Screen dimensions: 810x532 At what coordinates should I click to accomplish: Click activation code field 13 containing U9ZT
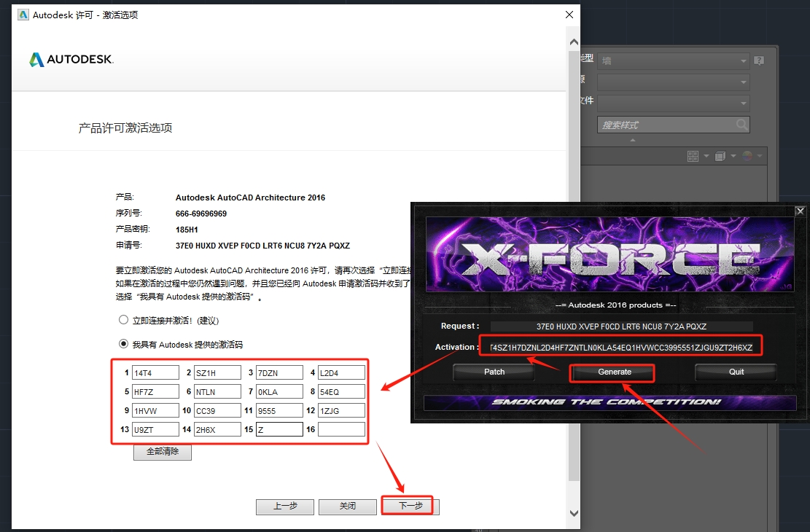tap(155, 429)
